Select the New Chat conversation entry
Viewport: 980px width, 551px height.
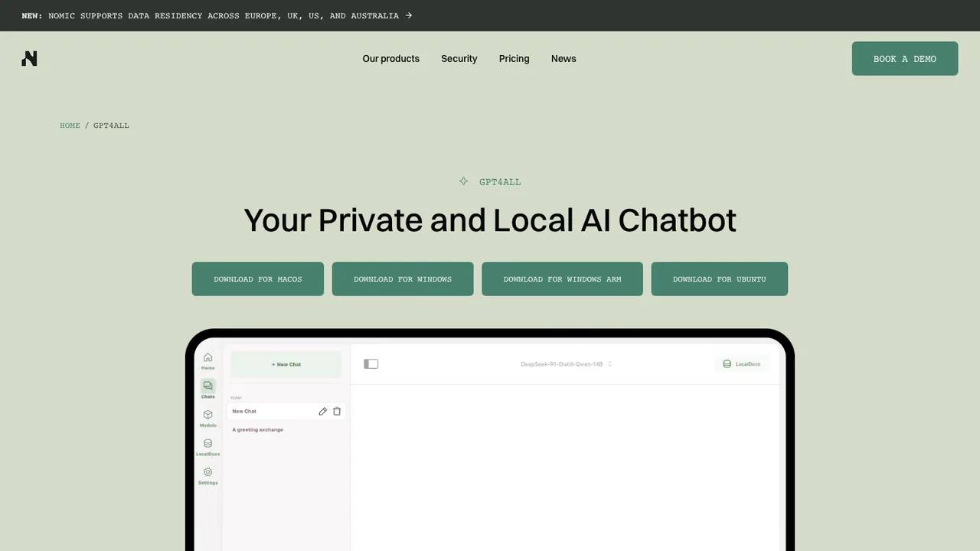tap(286, 411)
